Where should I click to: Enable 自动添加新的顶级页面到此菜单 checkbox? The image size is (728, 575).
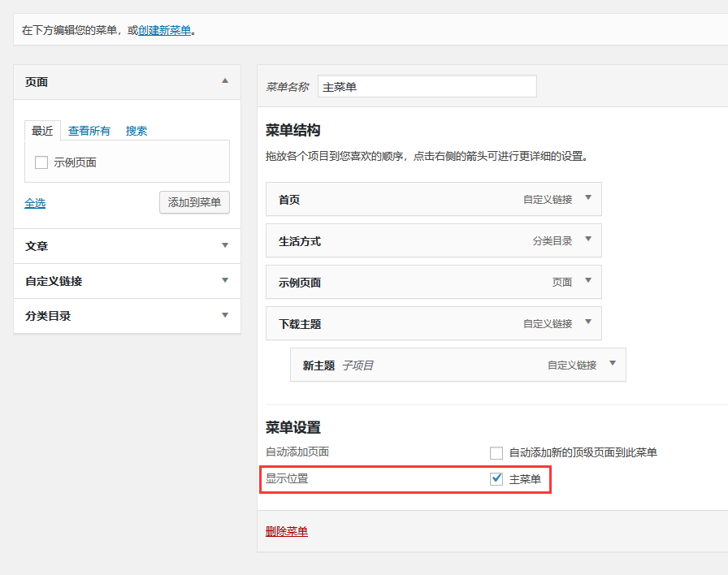496,452
